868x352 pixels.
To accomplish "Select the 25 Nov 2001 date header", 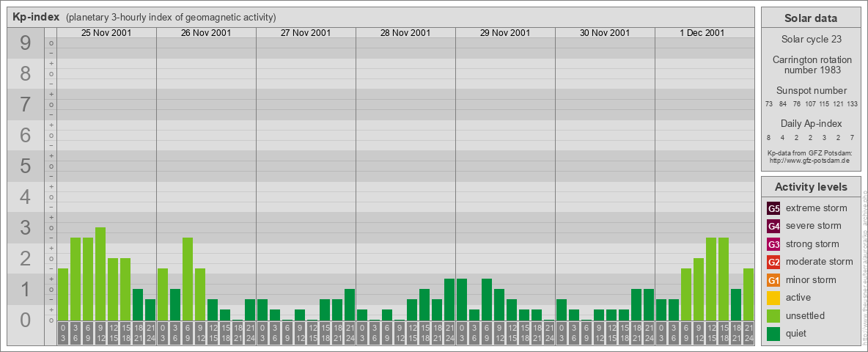I will (106, 33).
